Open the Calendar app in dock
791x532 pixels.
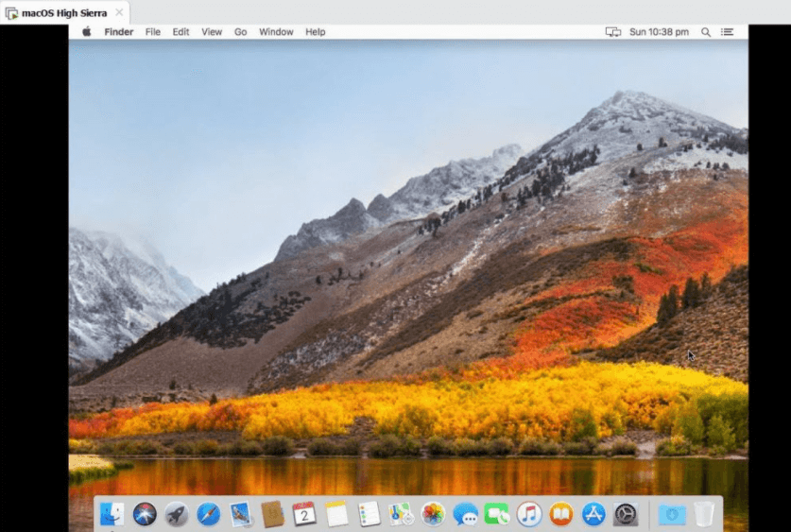(x=304, y=514)
